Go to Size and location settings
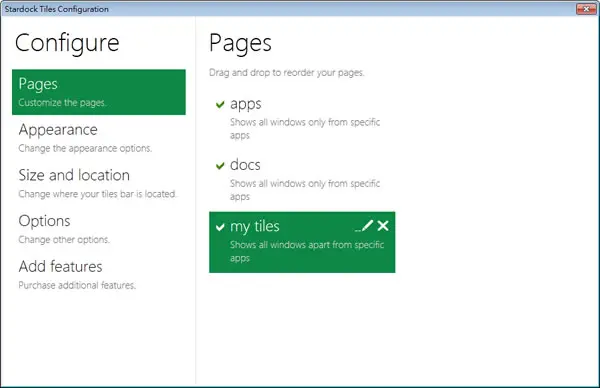 pos(99,183)
